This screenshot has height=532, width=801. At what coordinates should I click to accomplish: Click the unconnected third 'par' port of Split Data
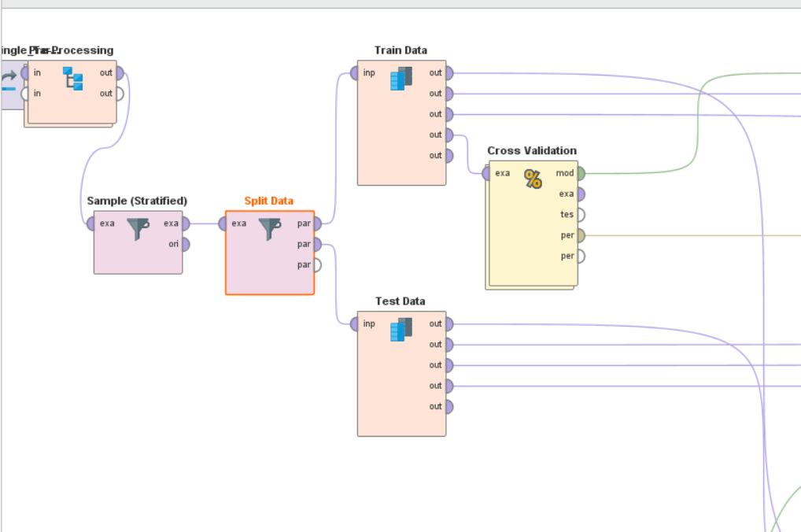317,264
